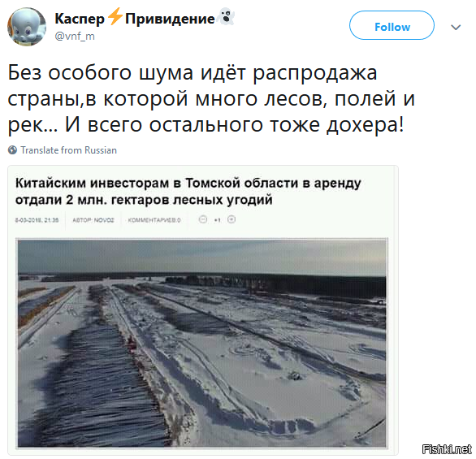Image resolution: width=476 pixels, height=459 pixels.
Task: Click the tweet text Без особого шума
Action: [101, 72]
